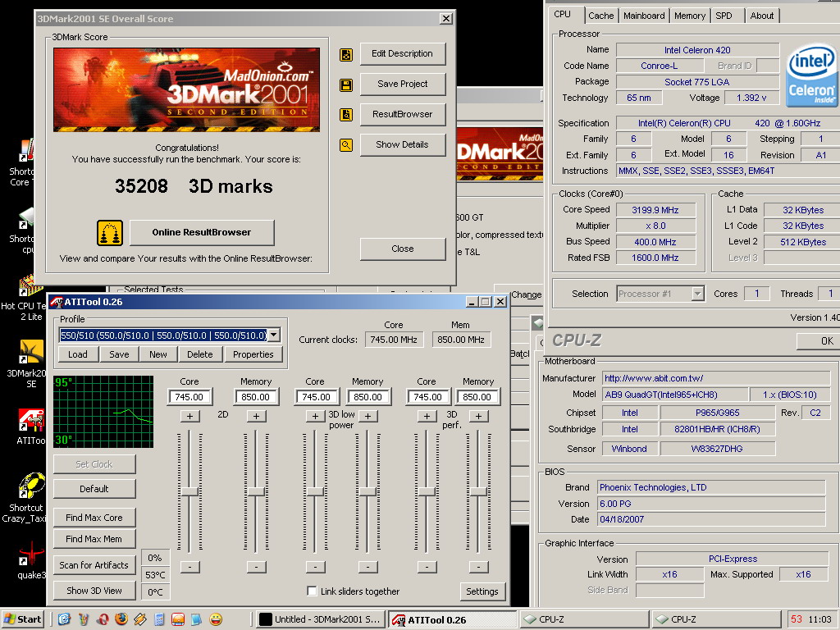
Task: Click the 3D perf Core slider handle
Action: coord(427,491)
